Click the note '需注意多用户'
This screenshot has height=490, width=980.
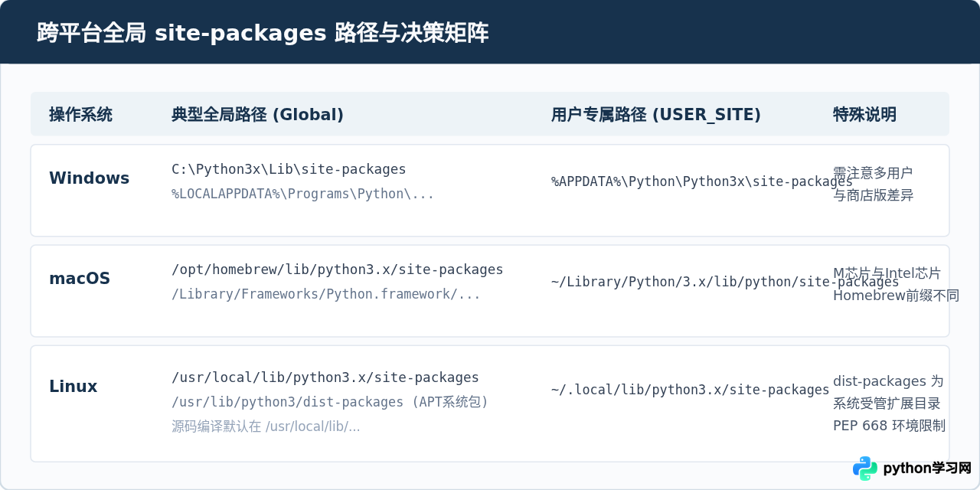tap(873, 172)
